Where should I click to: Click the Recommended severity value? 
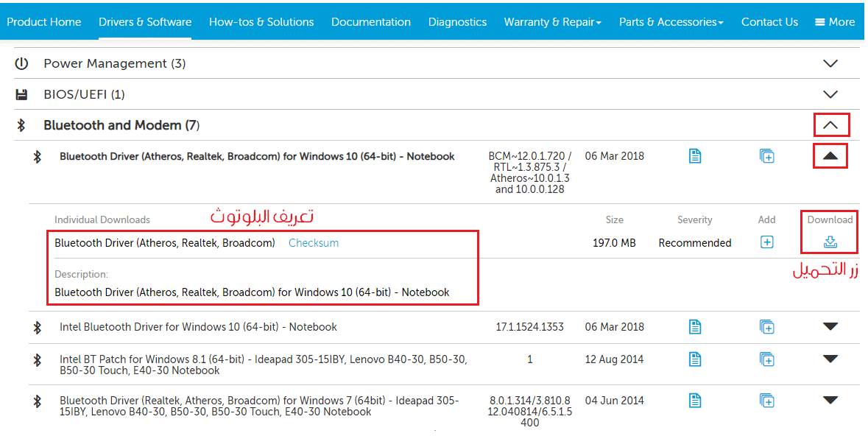click(x=695, y=242)
